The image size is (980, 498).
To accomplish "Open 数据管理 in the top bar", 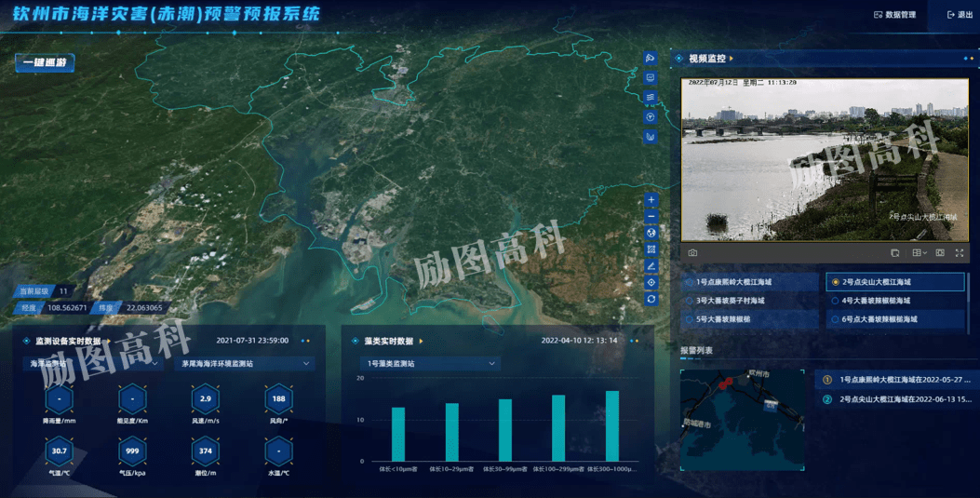I will pyautogui.click(x=894, y=15).
